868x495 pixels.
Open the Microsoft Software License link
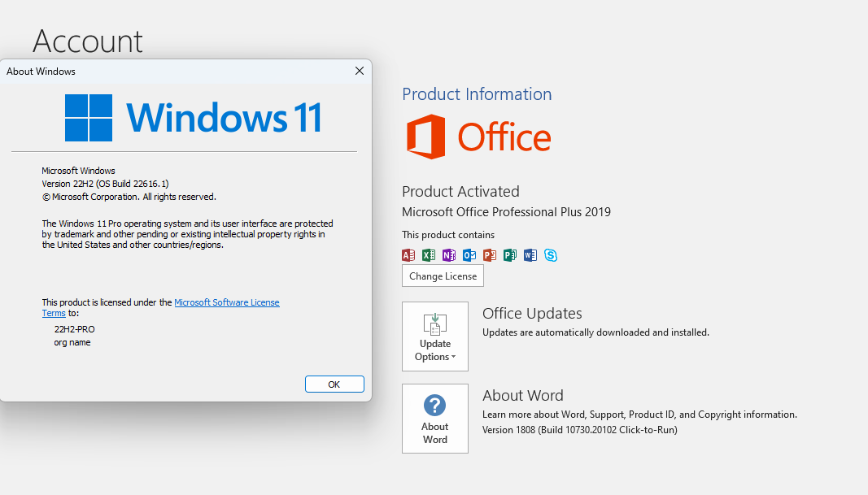[x=227, y=302]
